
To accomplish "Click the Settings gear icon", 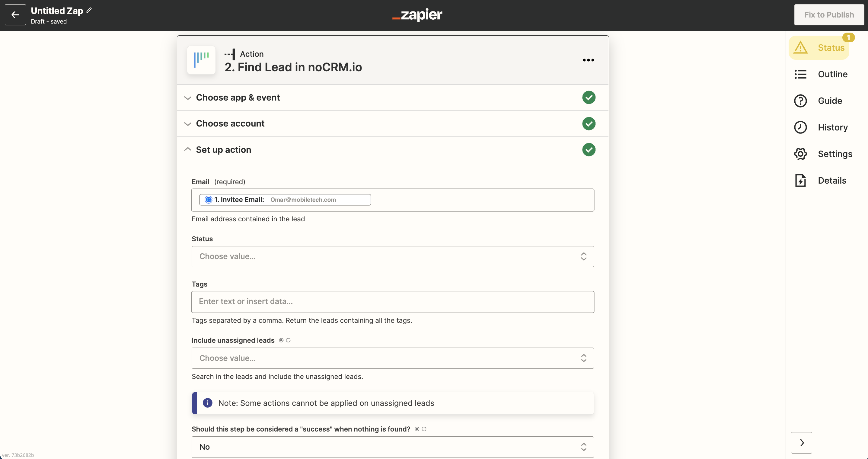I will point(800,154).
